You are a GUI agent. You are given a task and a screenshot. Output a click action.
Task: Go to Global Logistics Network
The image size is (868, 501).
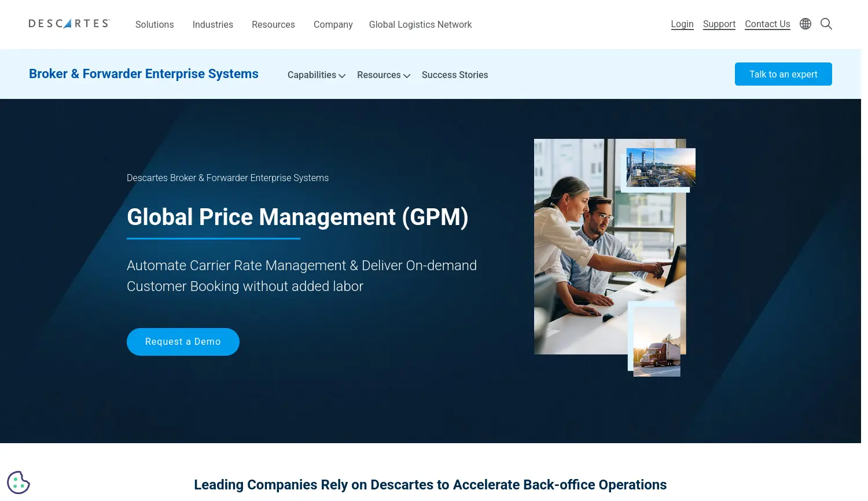[x=421, y=24]
